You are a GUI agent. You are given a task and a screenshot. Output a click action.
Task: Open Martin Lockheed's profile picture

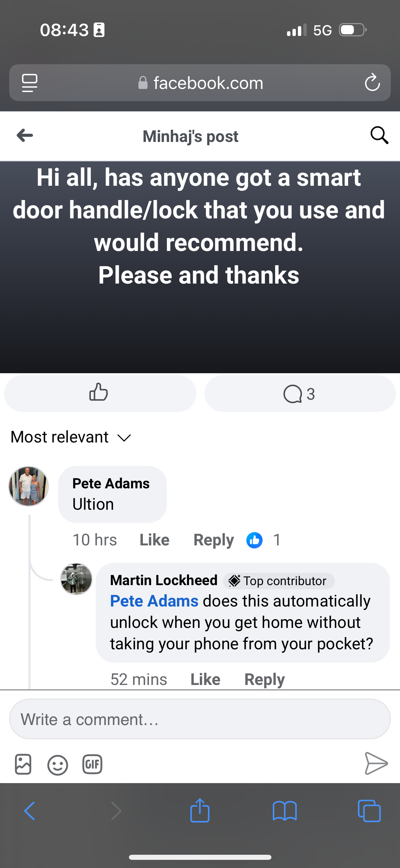[x=76, y=579]
